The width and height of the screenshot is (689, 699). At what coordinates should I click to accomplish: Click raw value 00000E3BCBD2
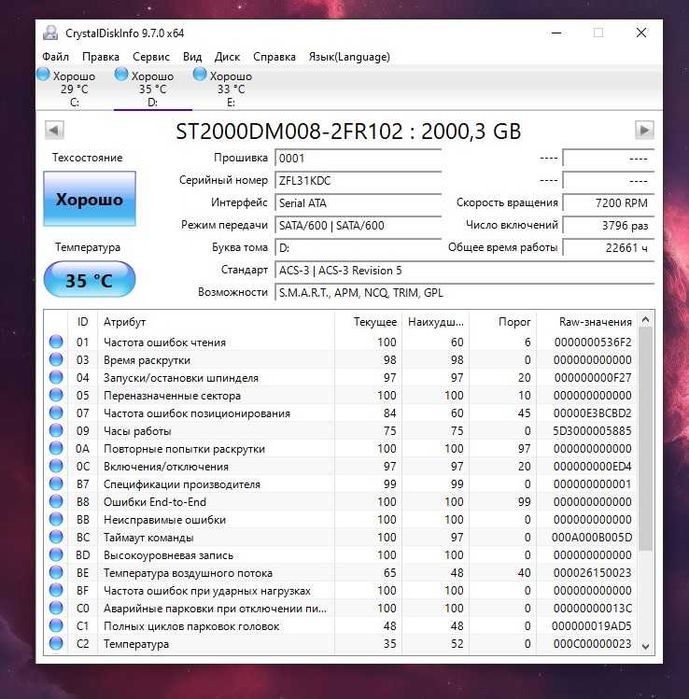[x=592, y=413]
